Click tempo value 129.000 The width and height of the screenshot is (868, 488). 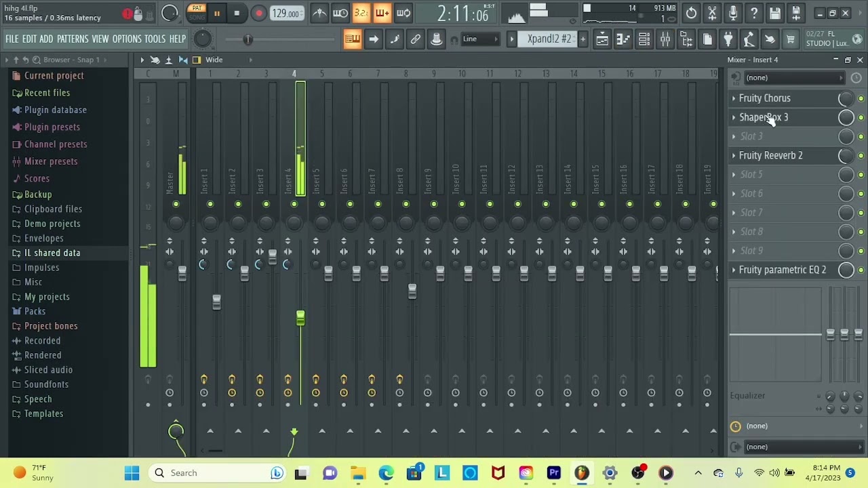[287, 13]
